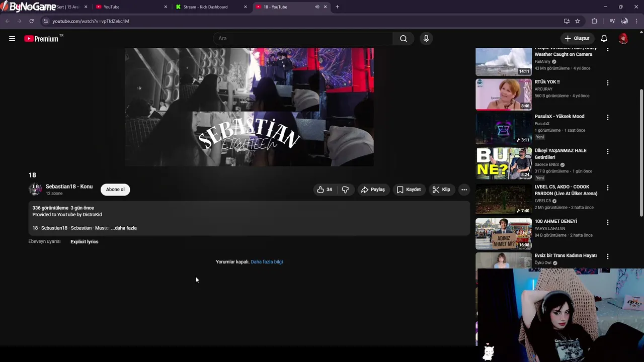Open the RTÜK YOK video thumbnail
Image resolution: width=644 pixels, height=362 pixels.
504,95
